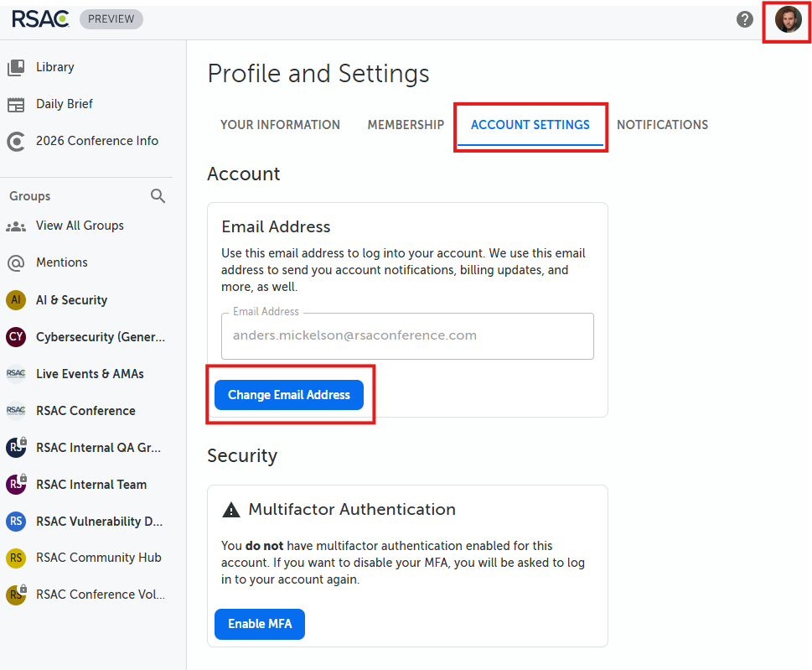Screen dimensions: 812x670
Task: Click the Cybersecurity group CY avatar
Action: coord(16,337)
